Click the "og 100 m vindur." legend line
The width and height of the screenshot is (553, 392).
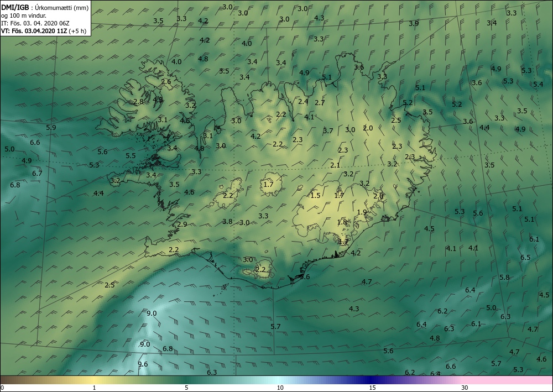[24, 15]
